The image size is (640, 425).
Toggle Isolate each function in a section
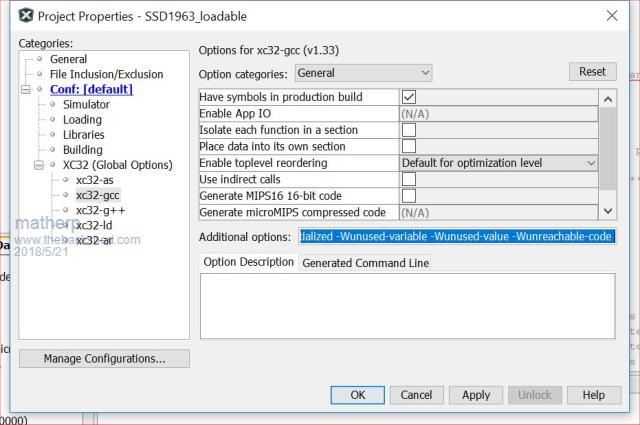click(x=409, y=130)
